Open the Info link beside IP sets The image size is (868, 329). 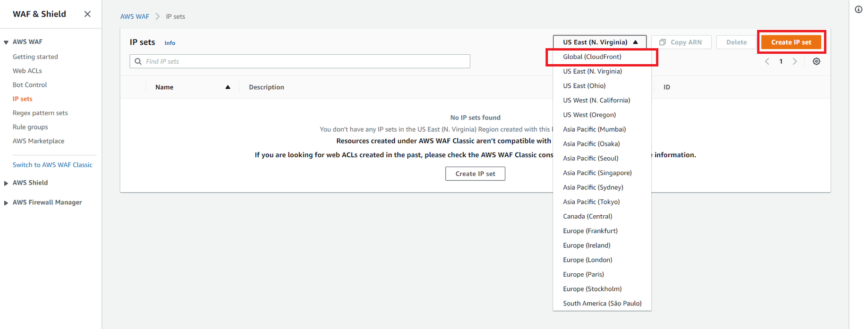tap(170, 43)
